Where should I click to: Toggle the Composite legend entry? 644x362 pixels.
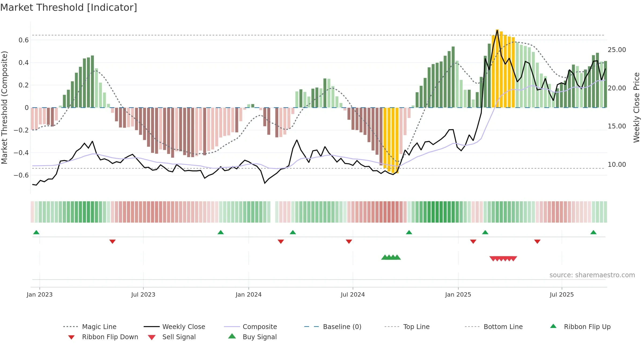[250, 327]
